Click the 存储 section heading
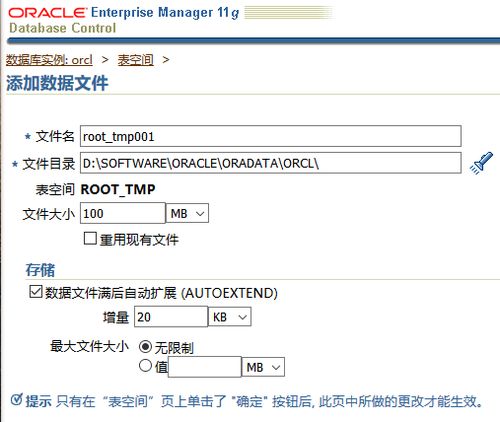This screenshot has width=500, height=422. pos(40,270)
